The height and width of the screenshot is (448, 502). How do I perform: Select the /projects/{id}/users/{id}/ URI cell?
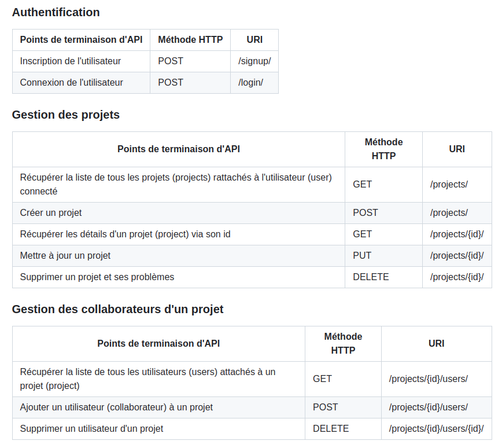pyautogui.click(x=437, y=428)
